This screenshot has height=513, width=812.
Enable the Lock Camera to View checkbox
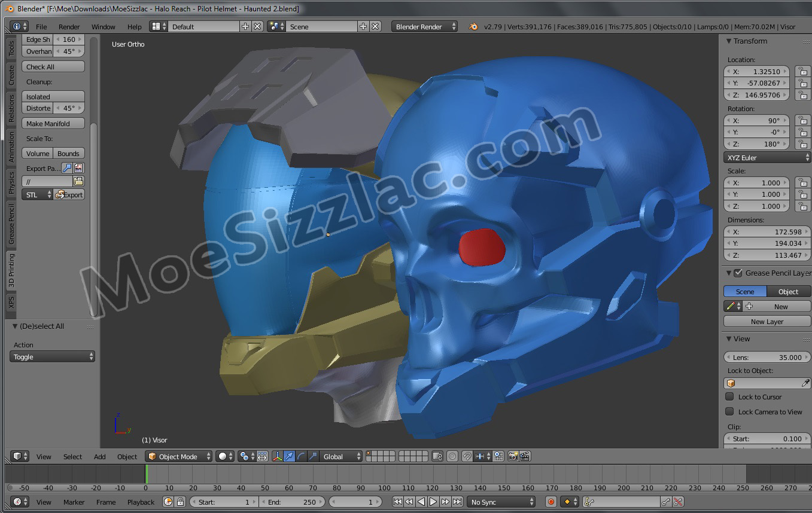click(729, 411)
